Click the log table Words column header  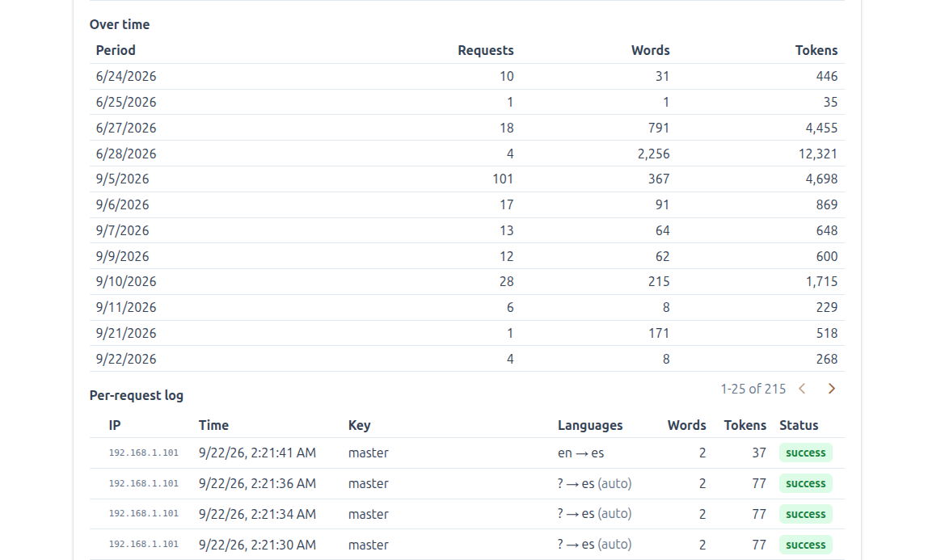(686, 426)
